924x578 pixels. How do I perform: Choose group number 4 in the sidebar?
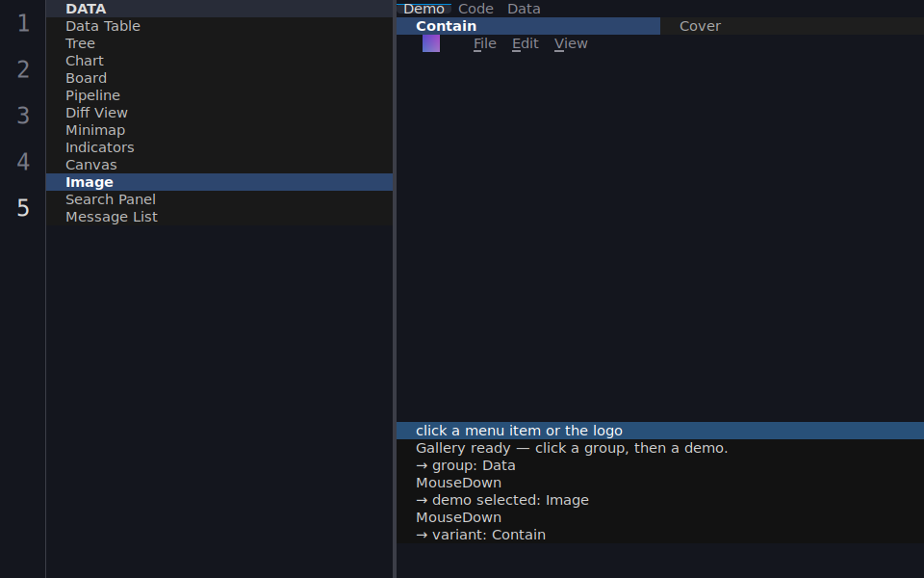23,162
